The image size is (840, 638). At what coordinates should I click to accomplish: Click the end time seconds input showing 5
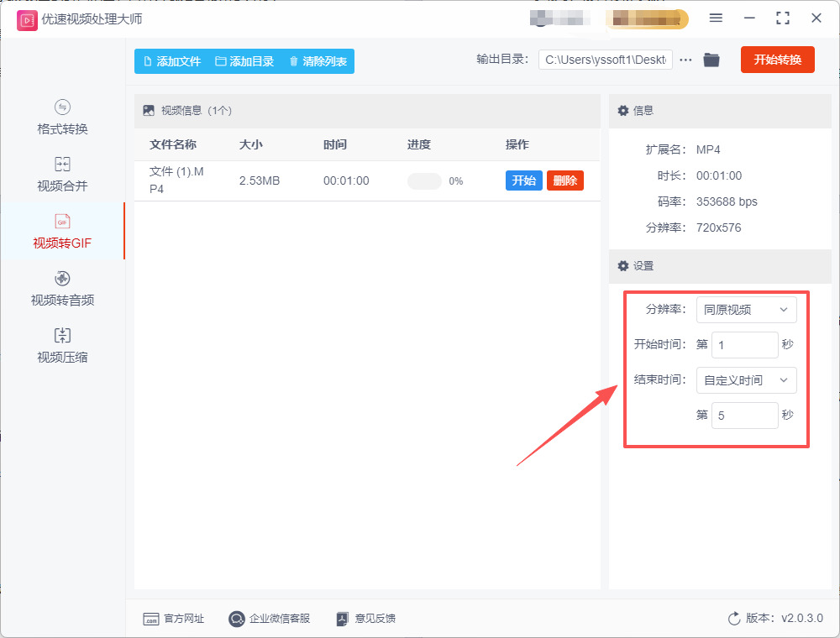(x=744, y=416)
